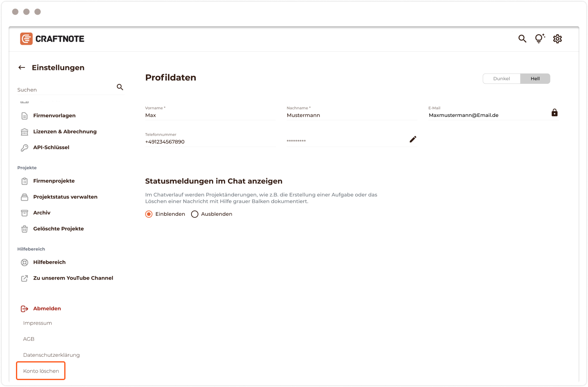Click the Projektstatus verwalten icon
Image resolution: width=588 pixels, height=387 pixels.
25,197
